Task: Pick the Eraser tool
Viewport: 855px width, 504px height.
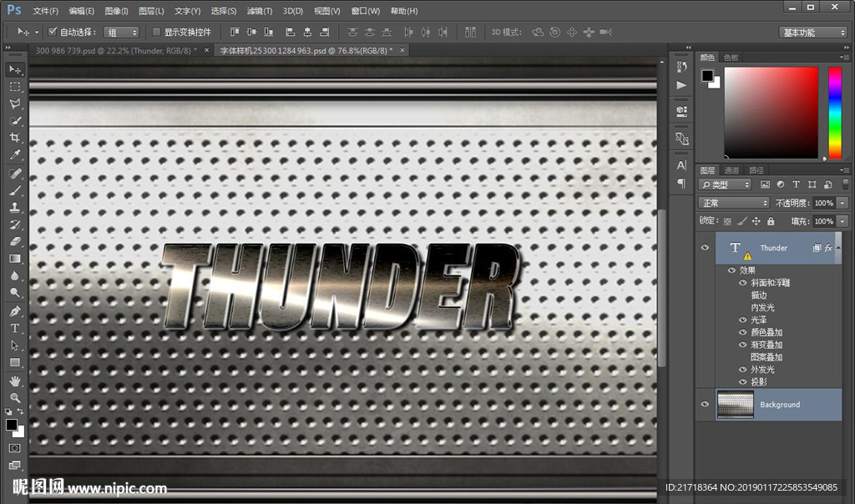Action: pos(15,241)
